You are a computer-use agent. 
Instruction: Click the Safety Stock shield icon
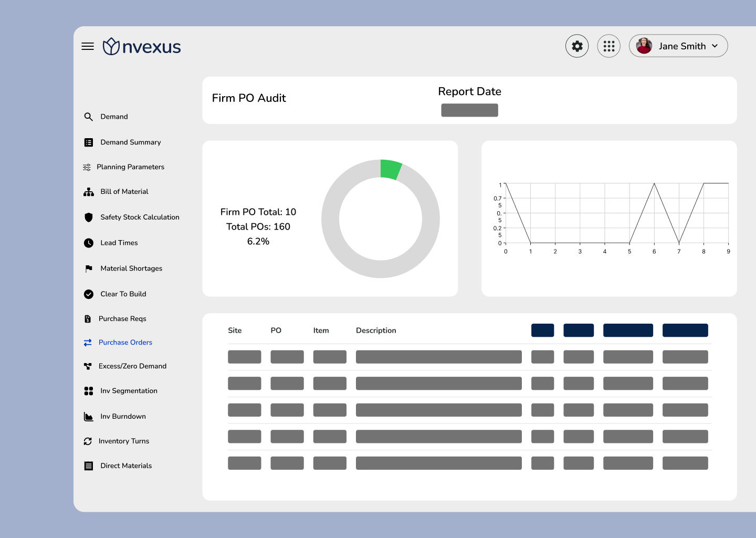point(89,217)
